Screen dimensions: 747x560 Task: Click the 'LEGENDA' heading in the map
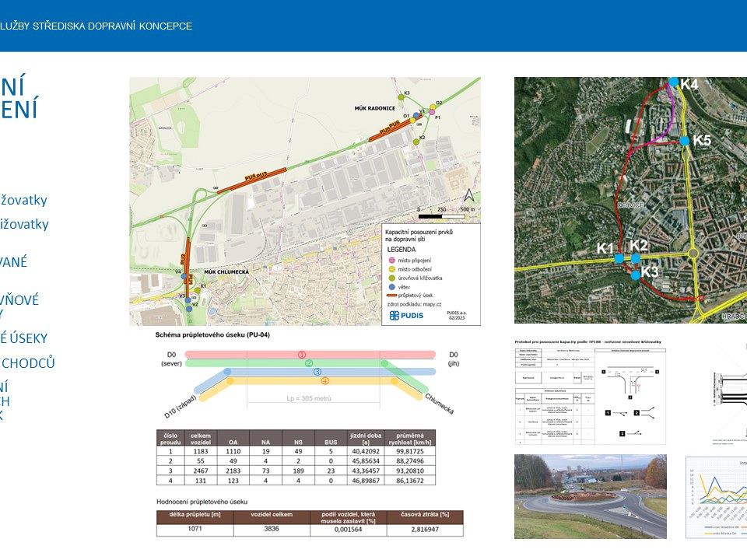(402, 250)
